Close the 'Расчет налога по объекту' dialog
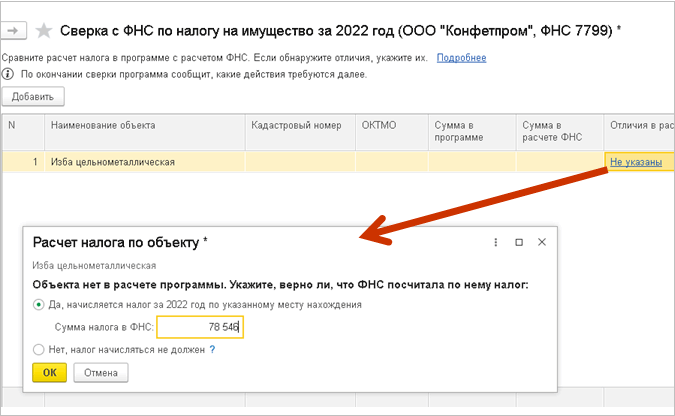 tap(542, 242)
